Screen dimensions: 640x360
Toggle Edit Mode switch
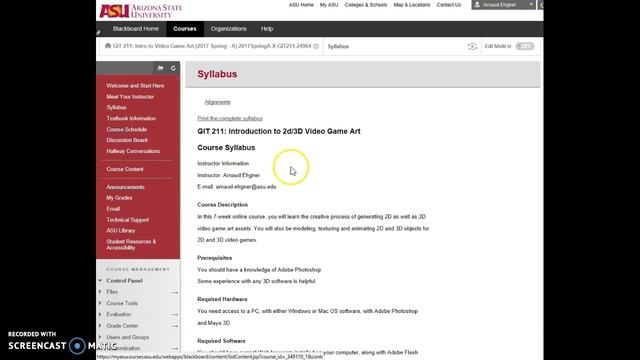pyautogui.click(x=524, y=46)
